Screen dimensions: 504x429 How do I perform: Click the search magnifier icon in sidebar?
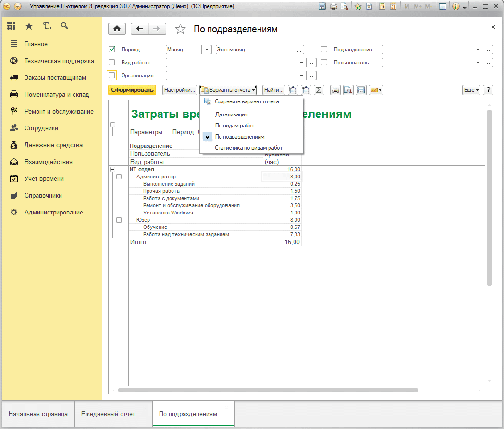coord(64,26)
